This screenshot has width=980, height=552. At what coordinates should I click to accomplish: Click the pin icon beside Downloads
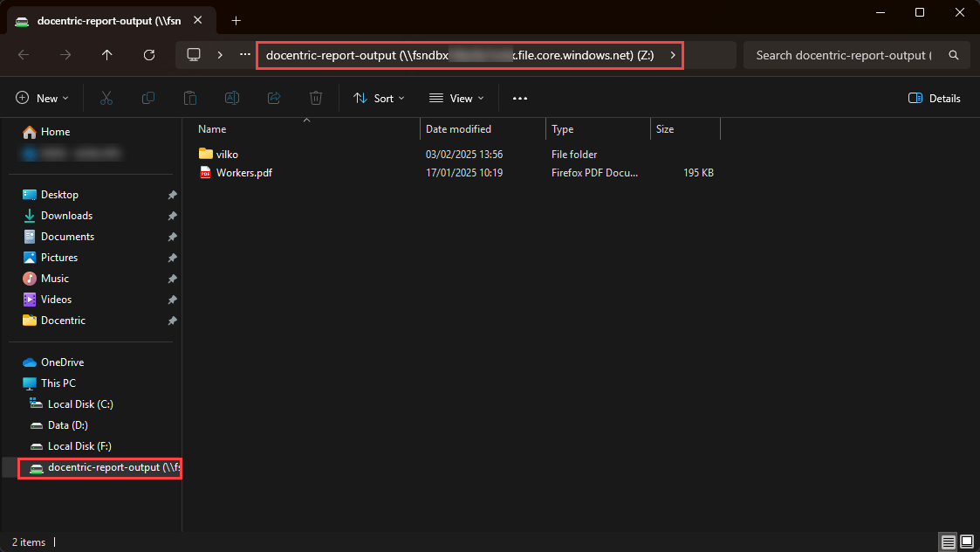pyautogui.click(x=173, y=216)
